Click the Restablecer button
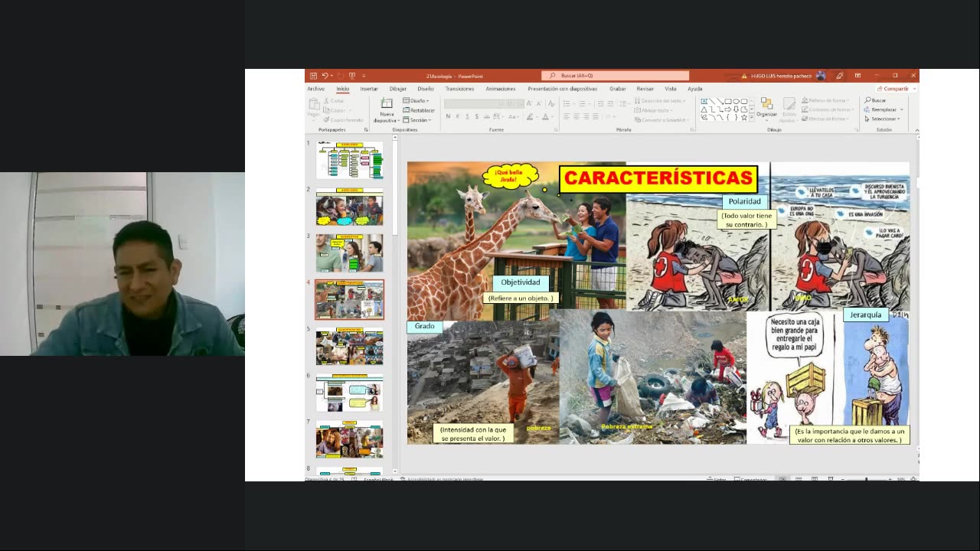 (419, 110)
